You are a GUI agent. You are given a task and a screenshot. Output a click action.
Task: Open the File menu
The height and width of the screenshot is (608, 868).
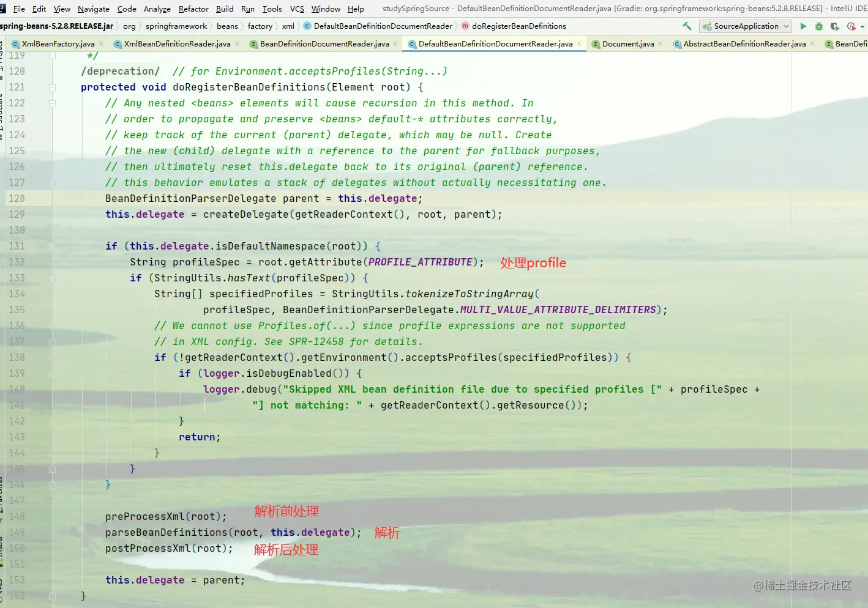tap(19, 9)
